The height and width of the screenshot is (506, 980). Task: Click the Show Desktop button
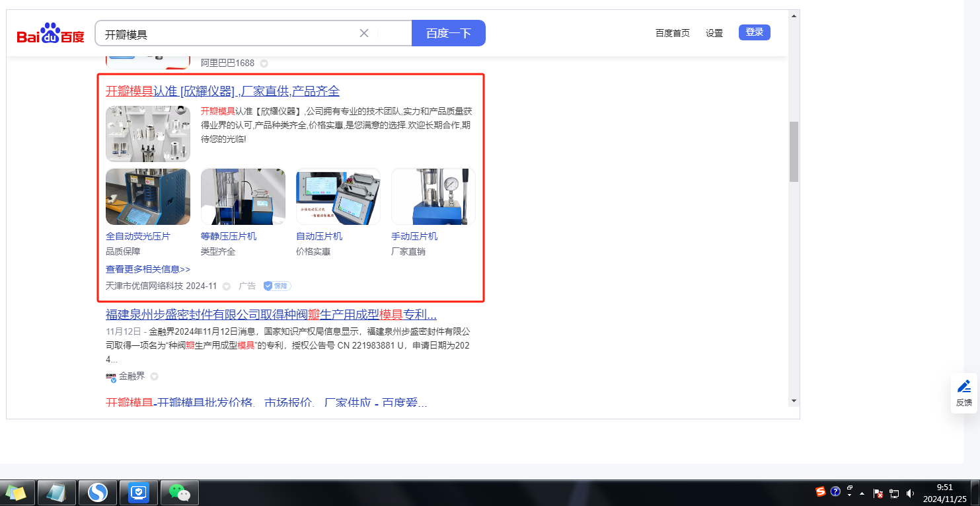[975, 493]
